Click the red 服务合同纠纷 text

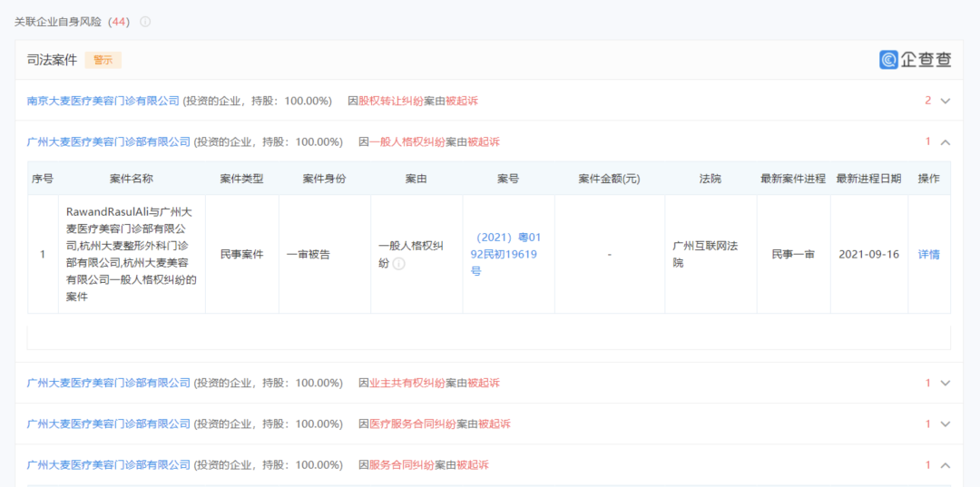(401, 465)
